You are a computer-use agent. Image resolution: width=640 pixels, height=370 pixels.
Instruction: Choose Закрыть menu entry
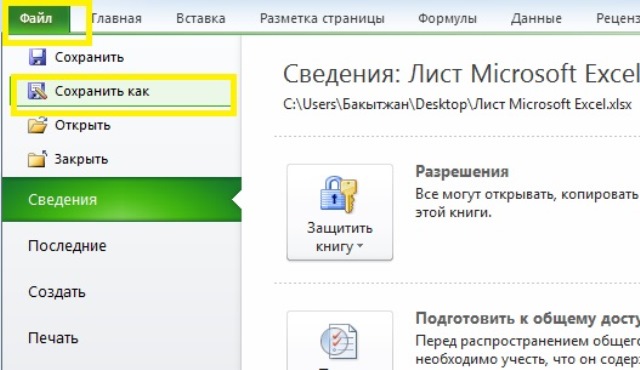click(81, 159)
